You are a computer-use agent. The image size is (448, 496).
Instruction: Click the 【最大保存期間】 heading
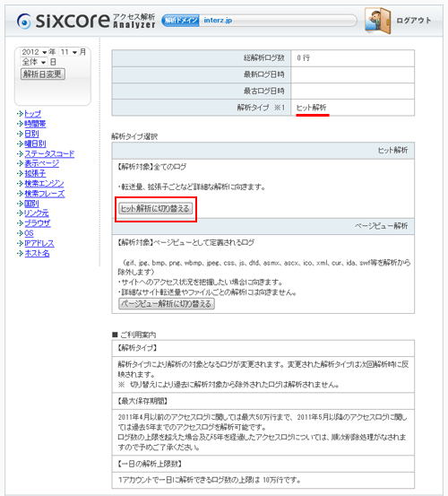[x=142, y=401]
